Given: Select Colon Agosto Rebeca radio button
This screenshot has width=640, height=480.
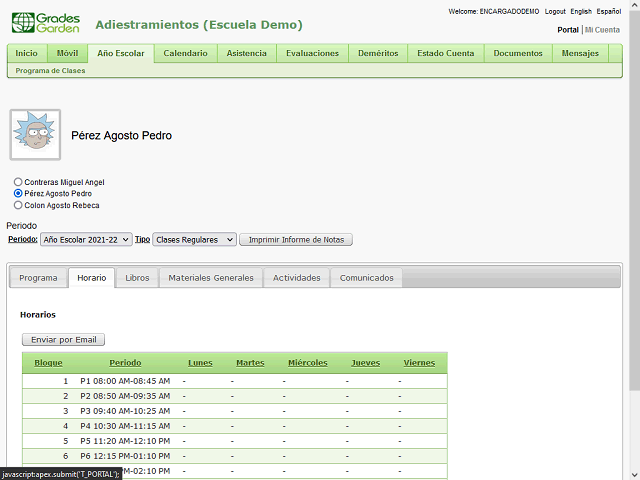Looking at the screenshot, I should pyautogui.click(x=18, y=205).
